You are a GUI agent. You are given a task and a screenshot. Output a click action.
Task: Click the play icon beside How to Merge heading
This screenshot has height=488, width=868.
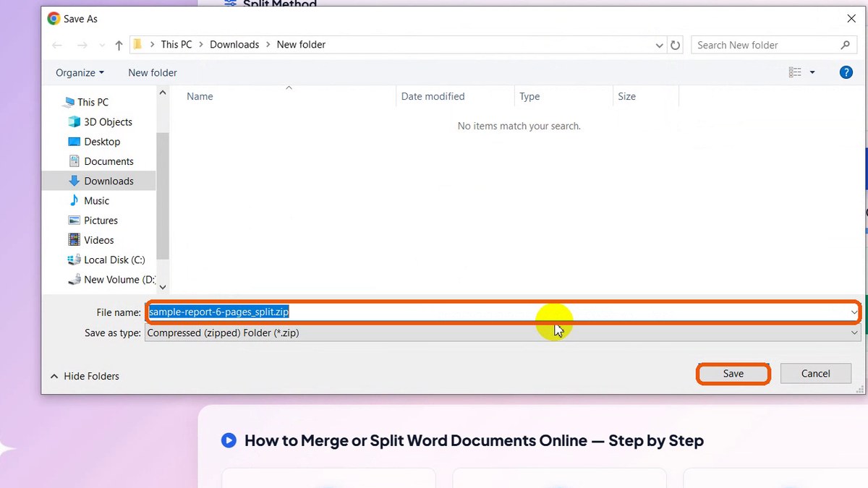[229, 440]
